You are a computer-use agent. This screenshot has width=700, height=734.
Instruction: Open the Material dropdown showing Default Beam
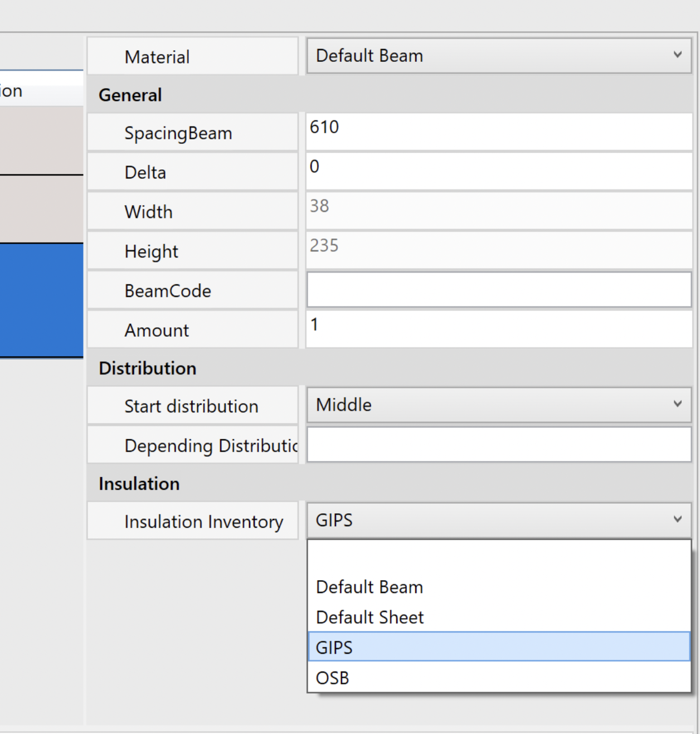click(498, 56)
